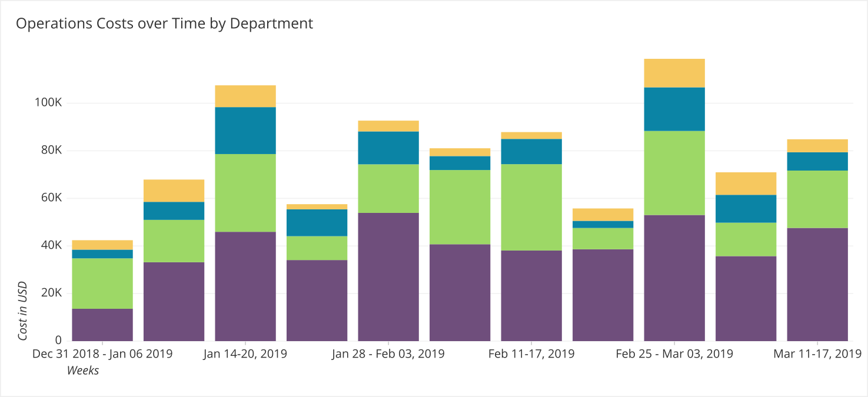Click the purple segment of the Jan 14-20, 2019 bar
Image resolution: width=868 pixels, height=397 pixels.
(245, 286)
